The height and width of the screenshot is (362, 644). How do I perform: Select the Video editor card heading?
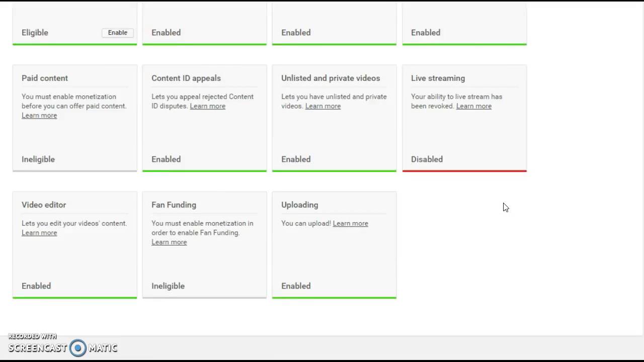[44, 205]
